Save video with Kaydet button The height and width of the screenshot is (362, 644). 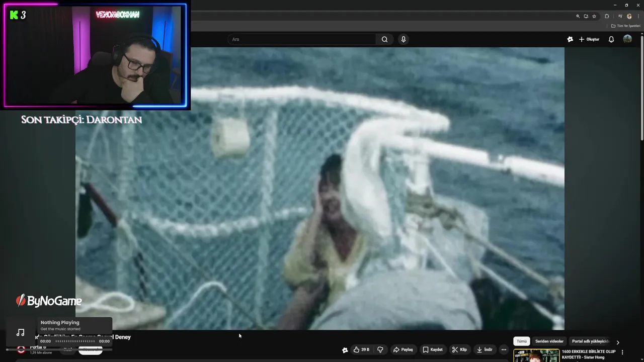[x=433, y=349]
